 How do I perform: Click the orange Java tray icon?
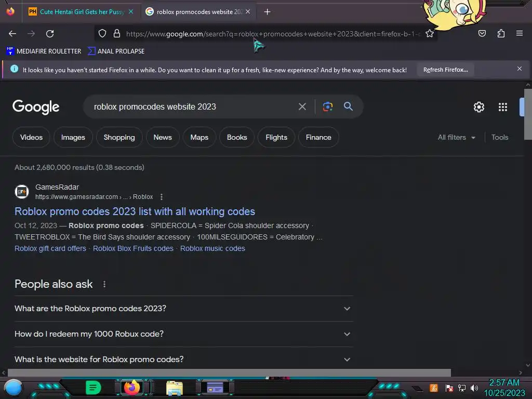[434, 388]
